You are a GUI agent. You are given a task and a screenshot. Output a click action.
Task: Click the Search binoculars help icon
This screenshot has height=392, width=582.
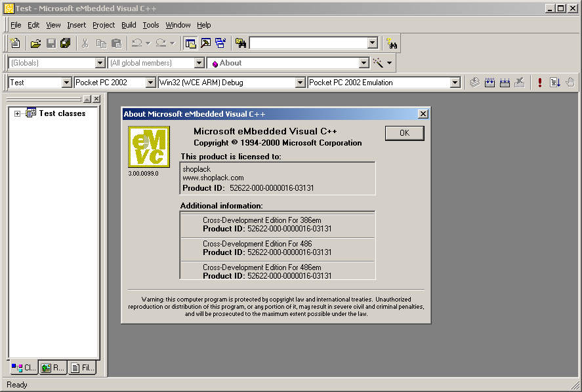point(392,43)
